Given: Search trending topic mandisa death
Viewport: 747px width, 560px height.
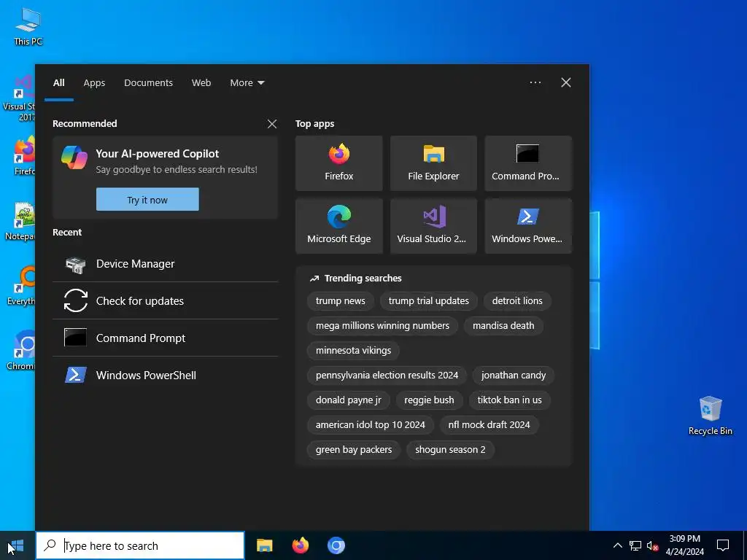Looking at the screenshot, I should click(x=503, y=326).
